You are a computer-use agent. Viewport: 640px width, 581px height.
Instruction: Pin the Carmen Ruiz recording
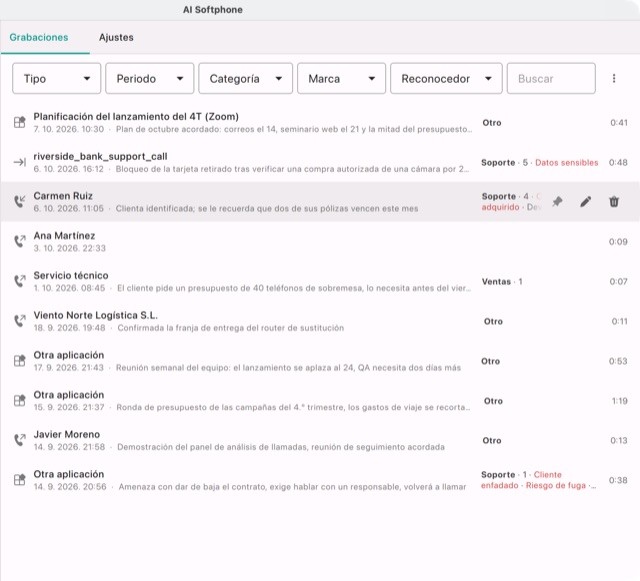coord(557,202)
